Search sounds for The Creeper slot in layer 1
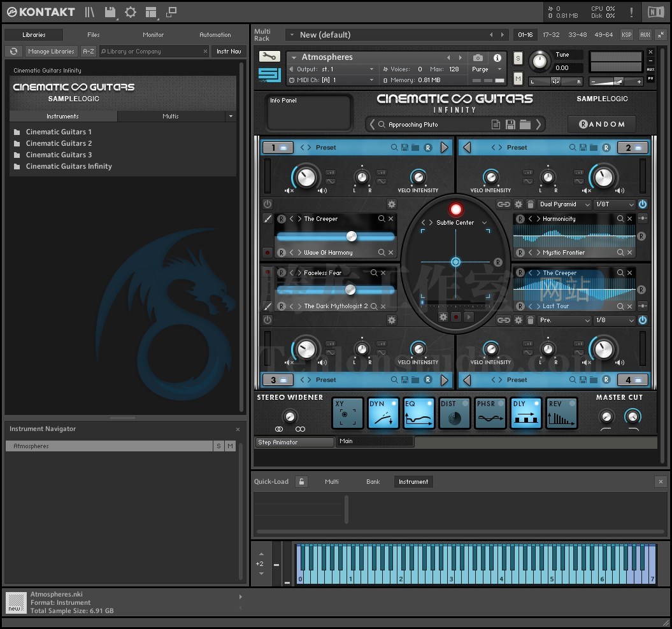This screenshot has width=672, height=629. [382, 218]
